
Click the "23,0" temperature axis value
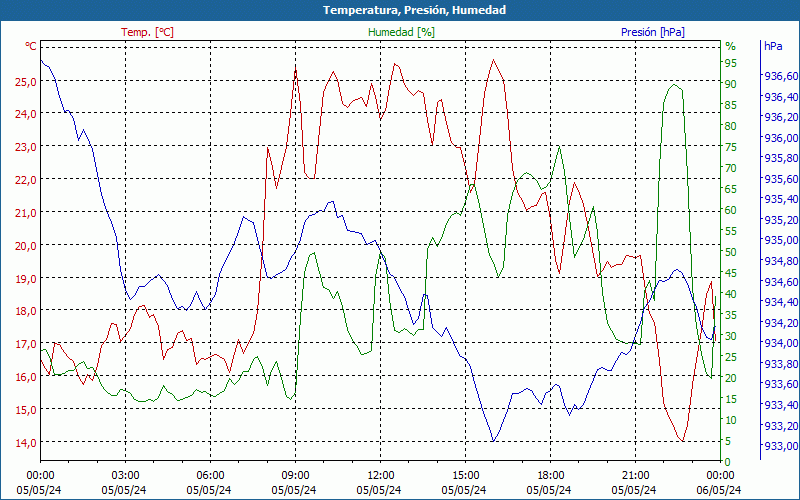tap(26, 147)
